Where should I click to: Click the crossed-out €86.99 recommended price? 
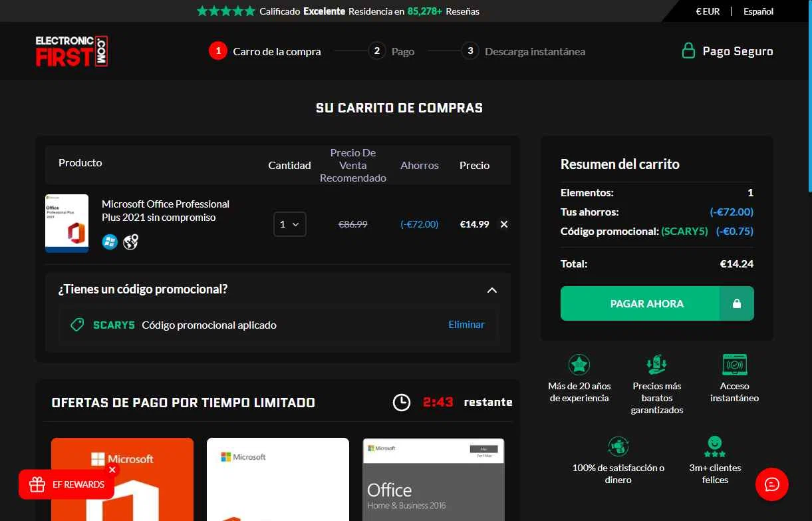click(353, 224)
